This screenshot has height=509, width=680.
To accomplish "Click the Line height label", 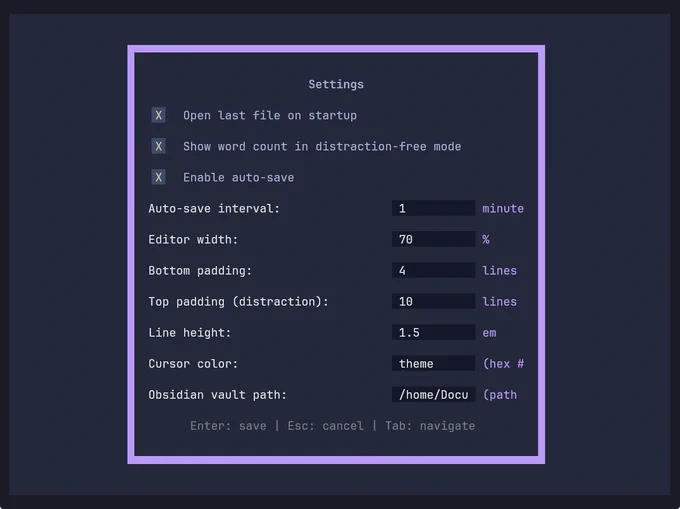I will (x=190, y=333).
